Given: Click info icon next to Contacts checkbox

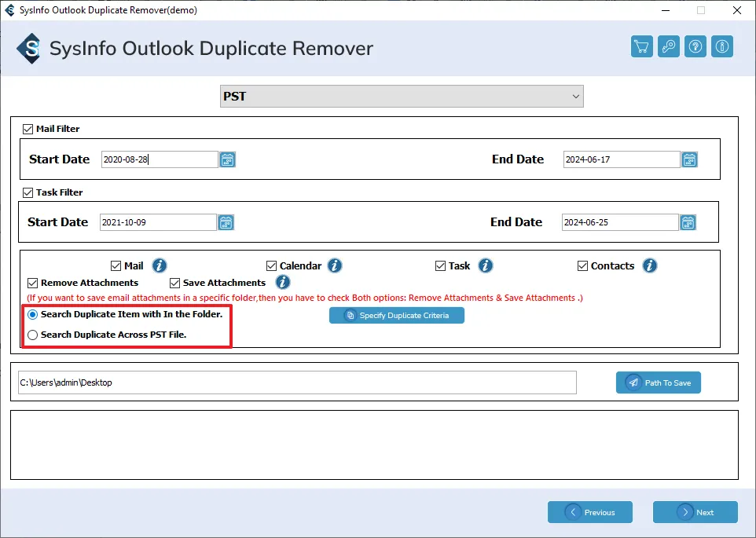Looking at the screenshot, I should click(x=650, y=265).
